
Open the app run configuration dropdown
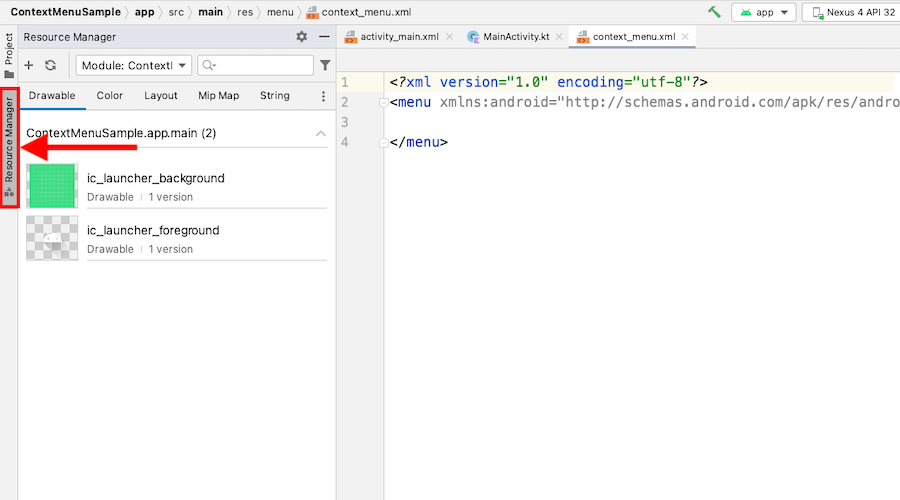(763, 12)
